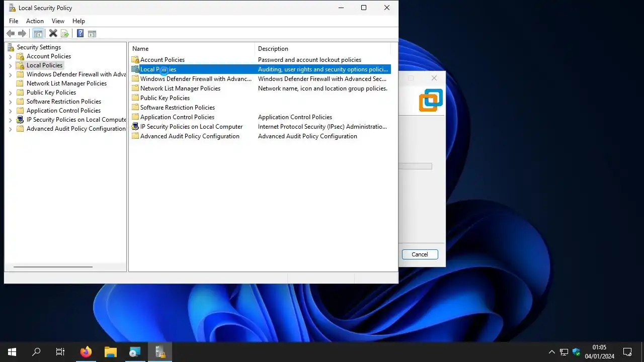This screenshot has height=362, width=644.
Task: Open the View menu
Action: pyautogui.click(x=58, y=21)
